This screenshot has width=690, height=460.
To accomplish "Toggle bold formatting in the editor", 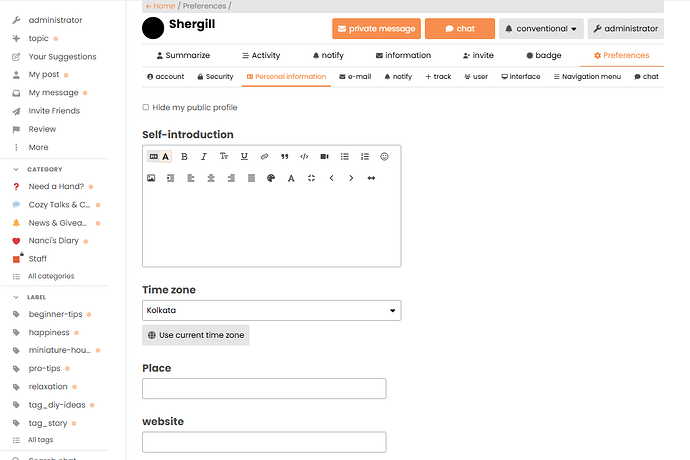I will click(x=184, y=156).
